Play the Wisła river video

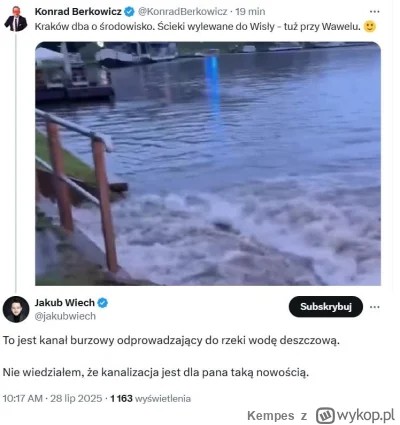(x=208, y=163)
